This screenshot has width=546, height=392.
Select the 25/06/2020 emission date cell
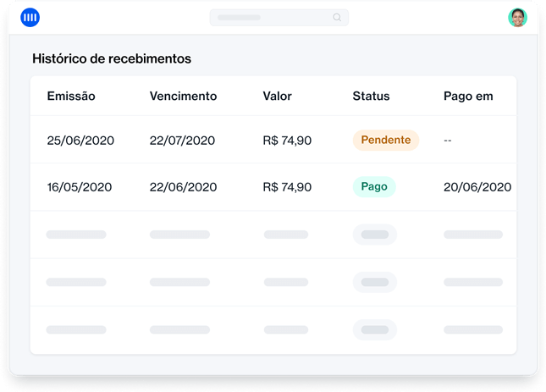(x=80, y=141)
